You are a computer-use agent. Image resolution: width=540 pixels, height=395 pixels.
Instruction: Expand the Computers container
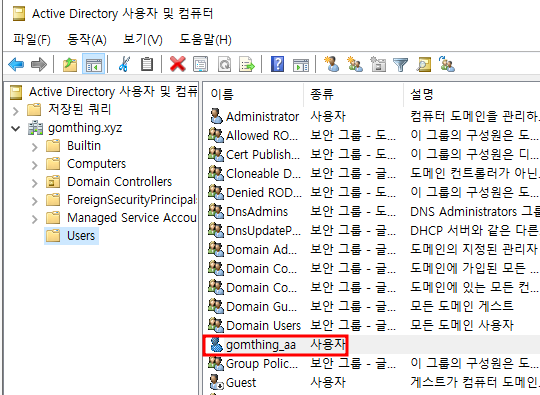[x=34, y=165]
